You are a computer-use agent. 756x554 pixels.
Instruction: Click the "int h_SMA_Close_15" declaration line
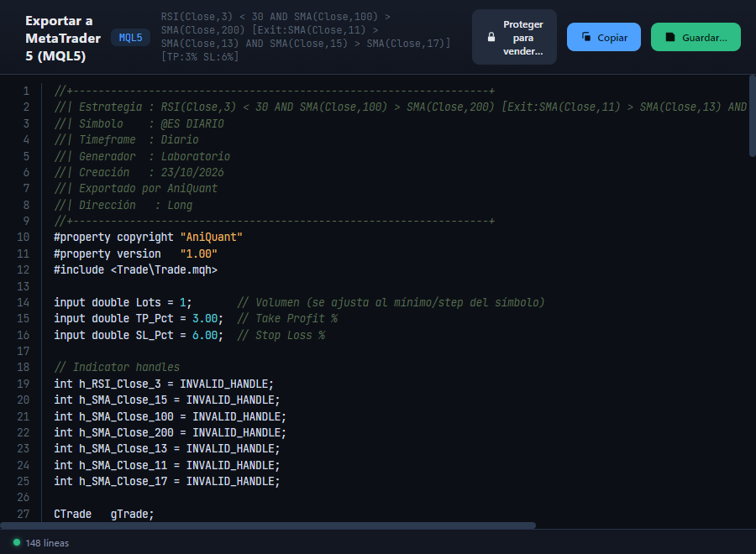tap(167, 400)
